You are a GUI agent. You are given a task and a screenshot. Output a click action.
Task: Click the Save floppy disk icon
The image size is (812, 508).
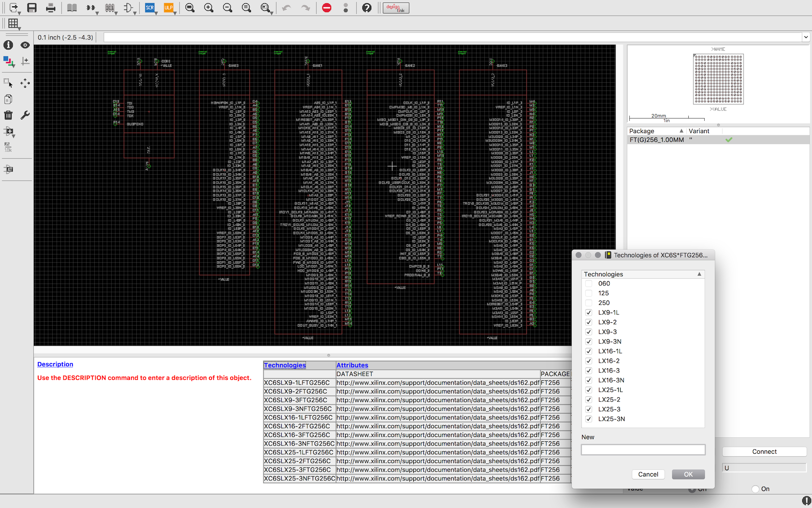pyautogui.click(x=32, y=8)
